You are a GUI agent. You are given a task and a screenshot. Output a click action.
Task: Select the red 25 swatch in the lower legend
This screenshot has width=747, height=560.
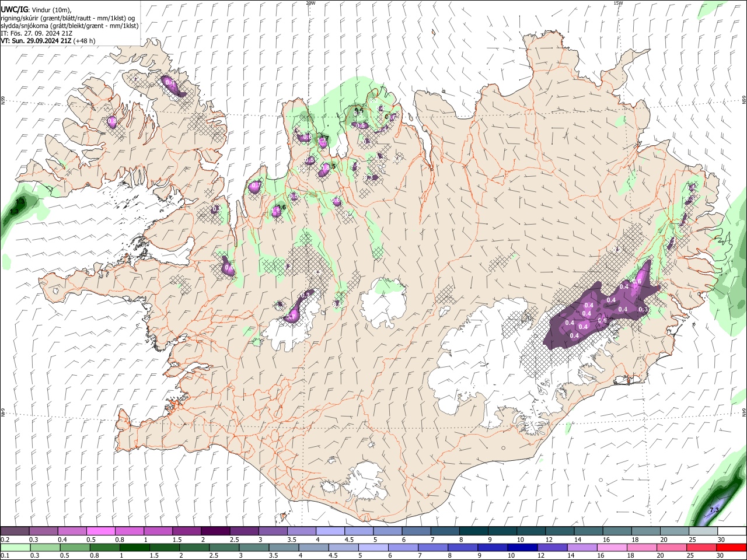[x=701, y=547]
